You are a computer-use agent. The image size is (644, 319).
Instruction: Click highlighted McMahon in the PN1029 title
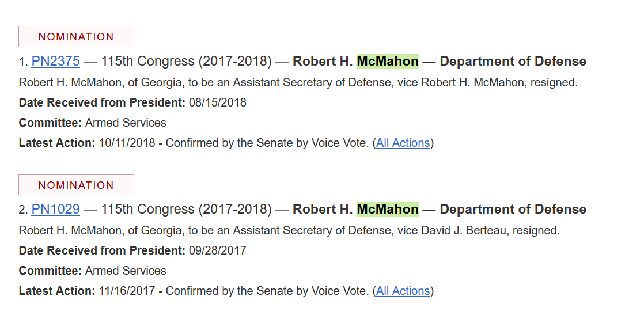[388, 209]
